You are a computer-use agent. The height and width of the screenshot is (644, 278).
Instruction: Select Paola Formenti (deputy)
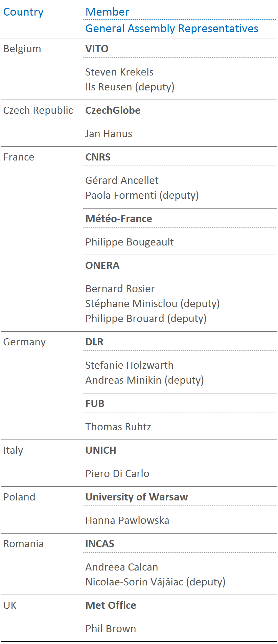[142, 195]
